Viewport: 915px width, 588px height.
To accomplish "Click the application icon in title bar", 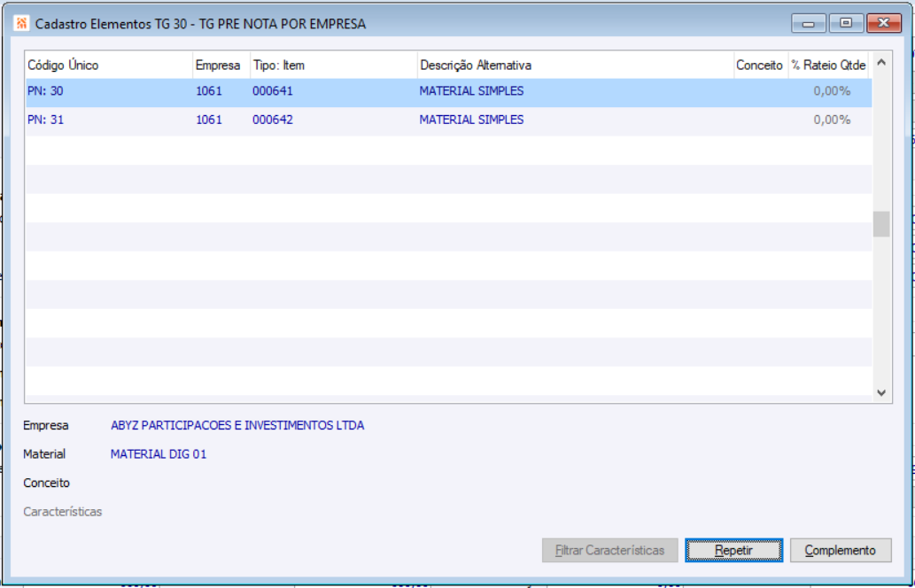I will (x=21, y=24).
